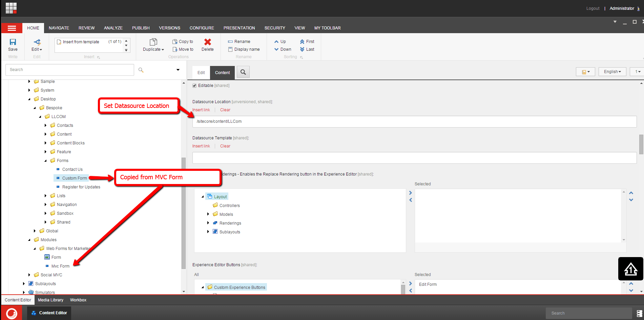Collapse the Forms folder
This screenshot has height=320, width=644.
[45, 160]
